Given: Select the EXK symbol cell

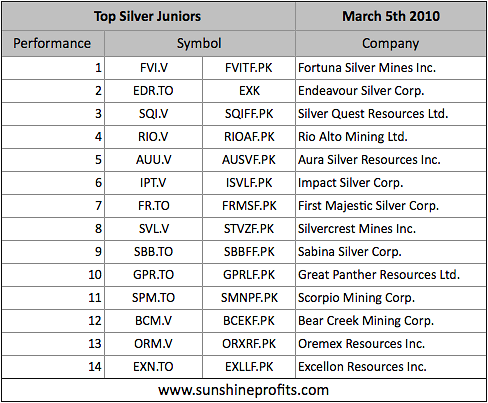Looking at the screenshot, I should click(x=249, y=91).
